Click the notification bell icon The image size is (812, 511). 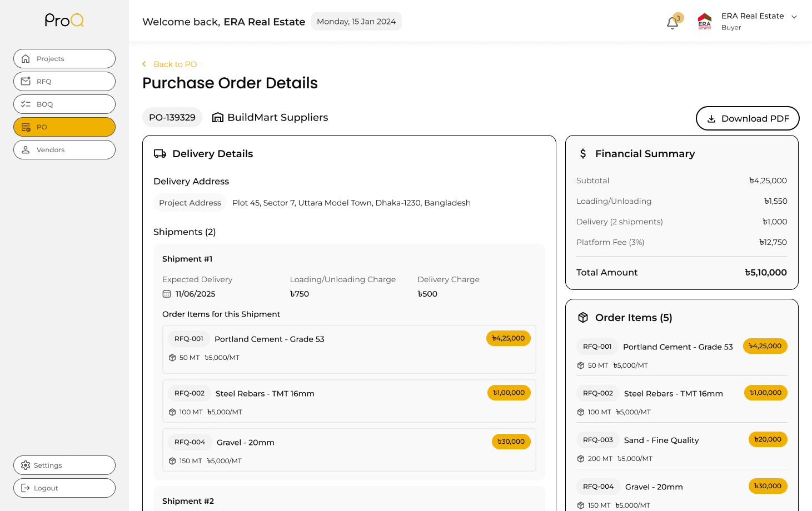pos(672,23)
